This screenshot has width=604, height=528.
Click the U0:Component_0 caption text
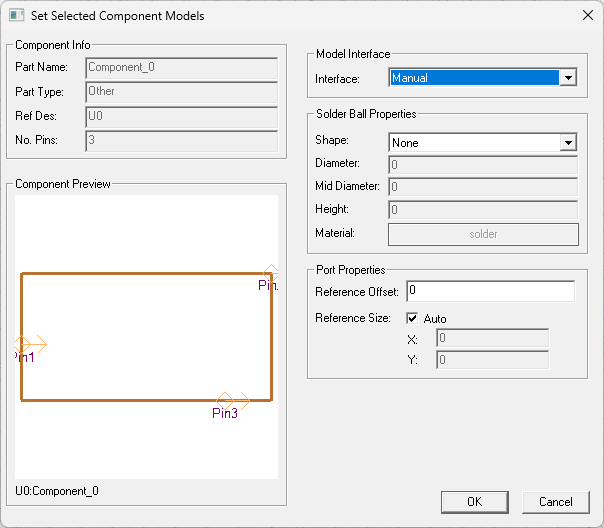click(57, 491)
